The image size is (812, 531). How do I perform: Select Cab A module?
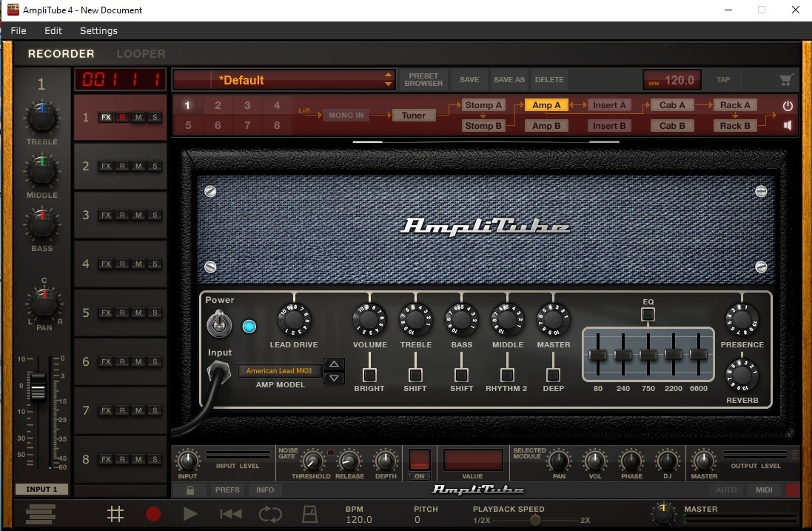click(672, 105)
